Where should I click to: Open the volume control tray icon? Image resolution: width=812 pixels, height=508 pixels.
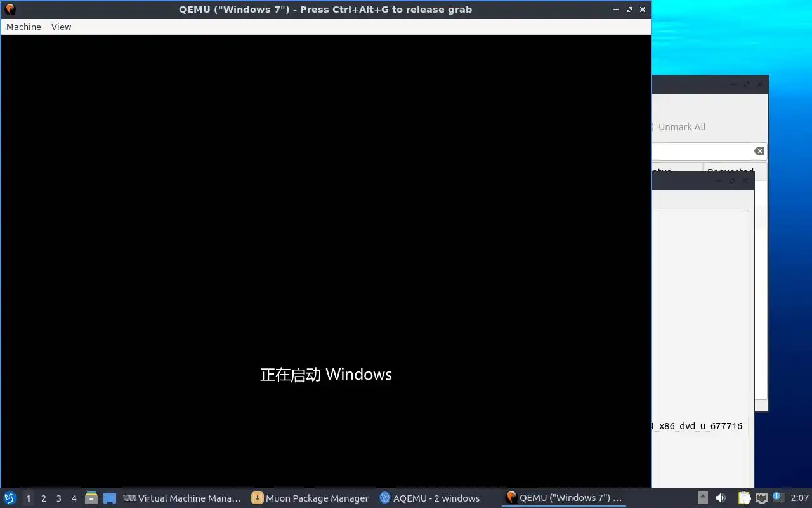click(x=721, y=498)
